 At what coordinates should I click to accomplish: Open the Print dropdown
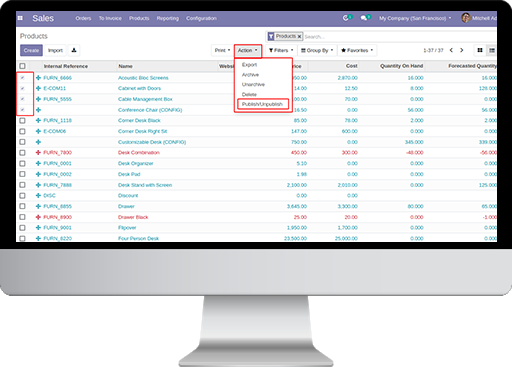[222, 50]
